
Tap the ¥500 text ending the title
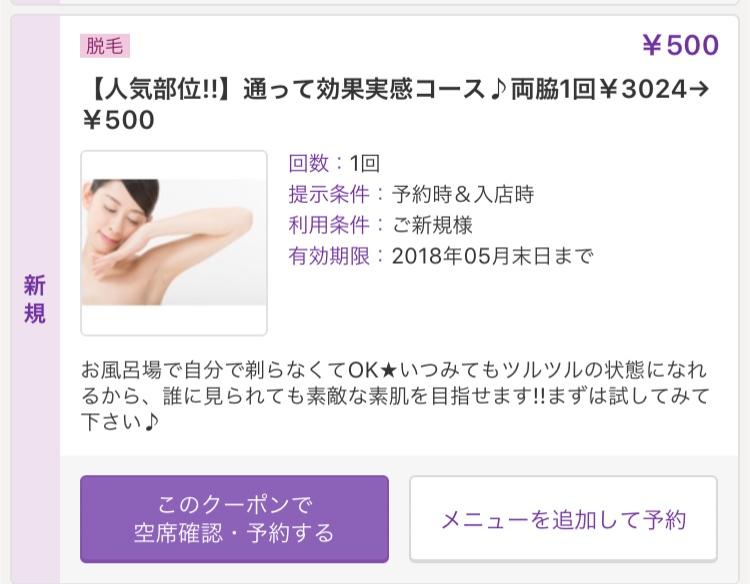pos(118,120)
